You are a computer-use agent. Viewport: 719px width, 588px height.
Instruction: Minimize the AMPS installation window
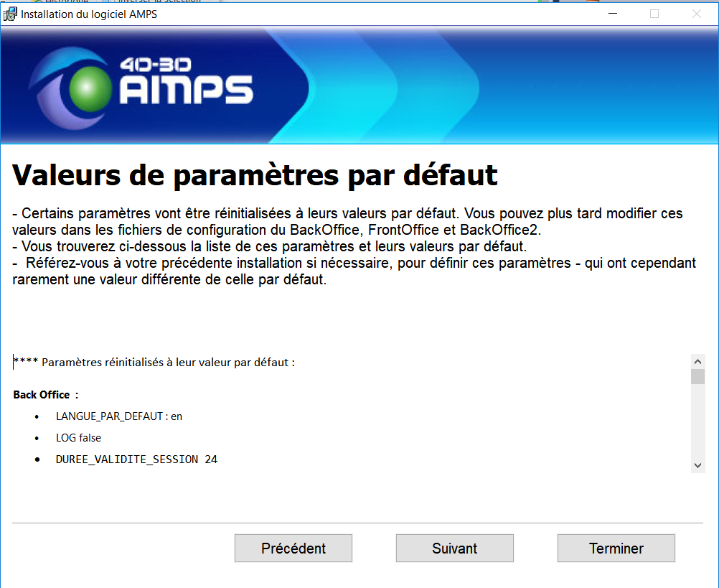tap(612, 14)
